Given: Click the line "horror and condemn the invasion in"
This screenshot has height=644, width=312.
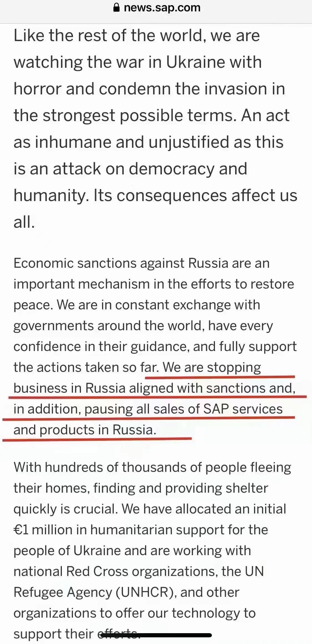Looking at the screenshot, I should coord(149,89).
